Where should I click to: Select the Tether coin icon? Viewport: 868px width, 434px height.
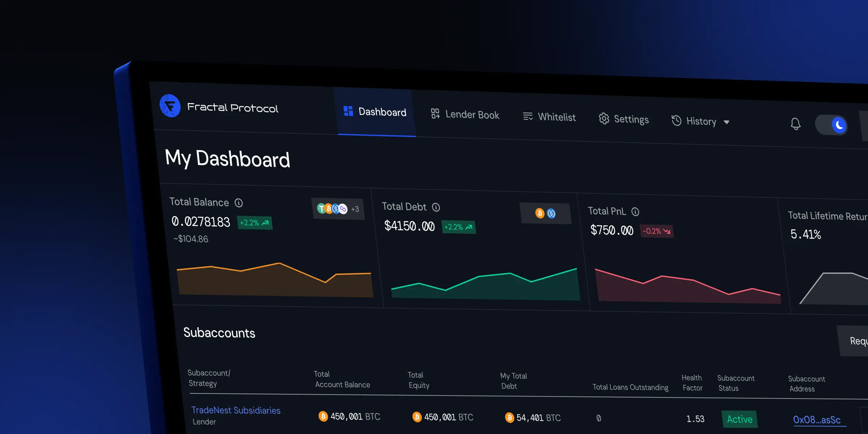click(x=321, y=208)
